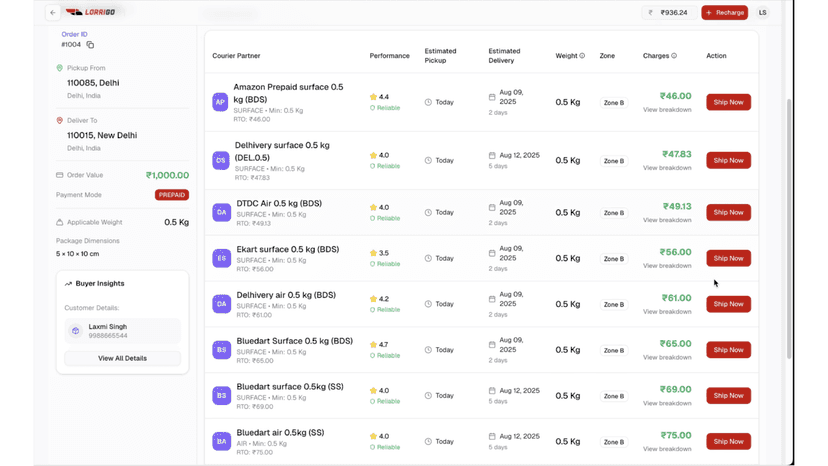Click the Amazon Prepaid AP courier avatar

click(x=220, y=102)
